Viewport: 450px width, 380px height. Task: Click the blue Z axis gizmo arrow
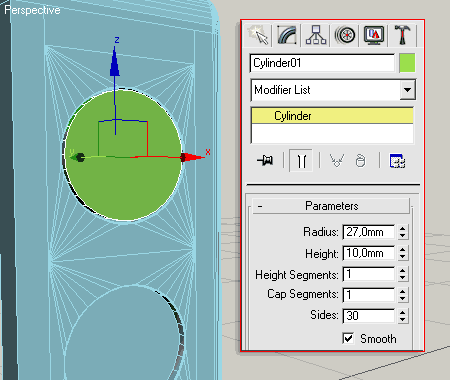click(115, 62)
